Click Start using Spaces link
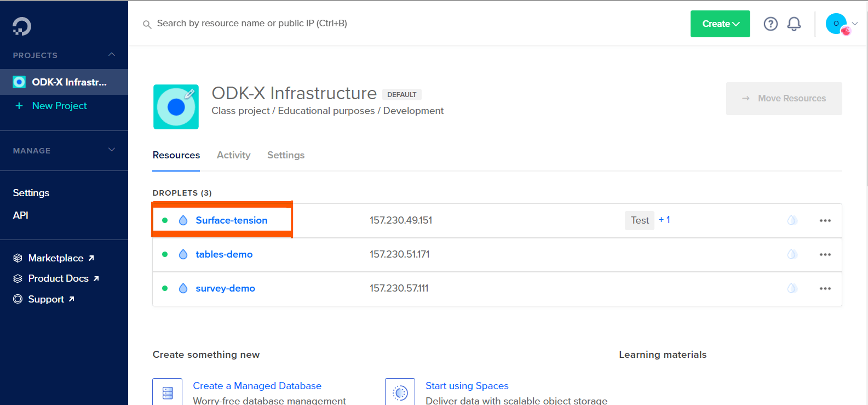Viewport: 868px width, 405px height. coord(467,386)
